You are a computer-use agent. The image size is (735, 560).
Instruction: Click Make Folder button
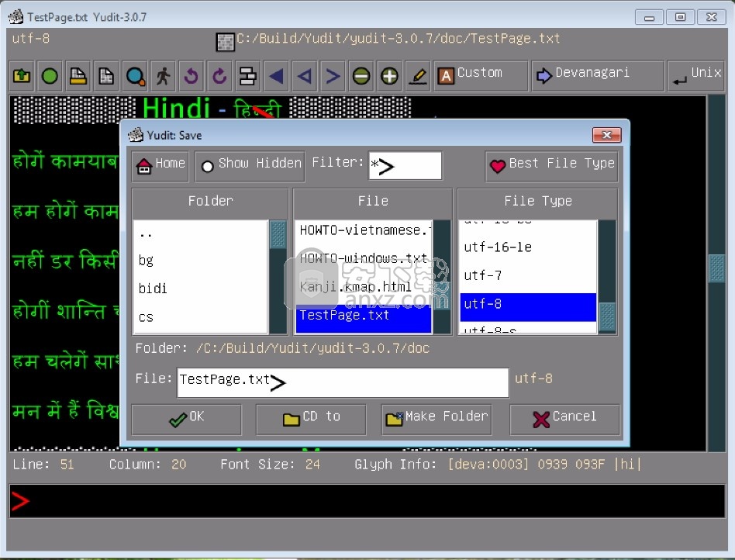tap(437, 420)
